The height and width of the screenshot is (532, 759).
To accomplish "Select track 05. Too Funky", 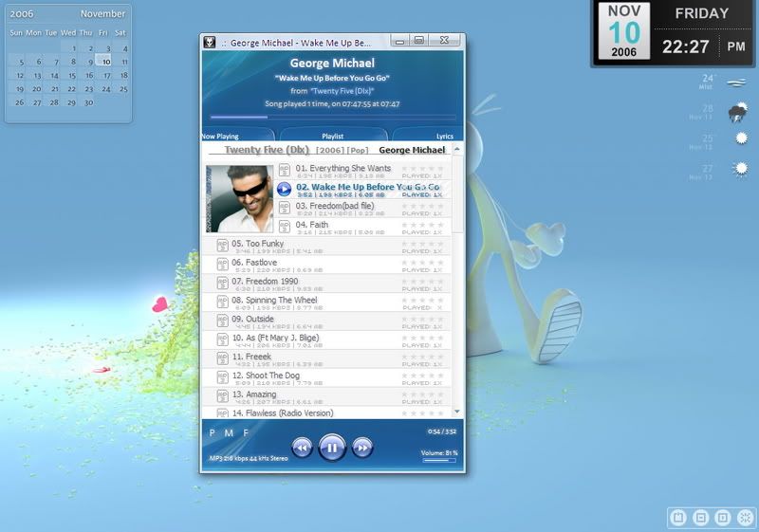I will [x=257, y=244].
